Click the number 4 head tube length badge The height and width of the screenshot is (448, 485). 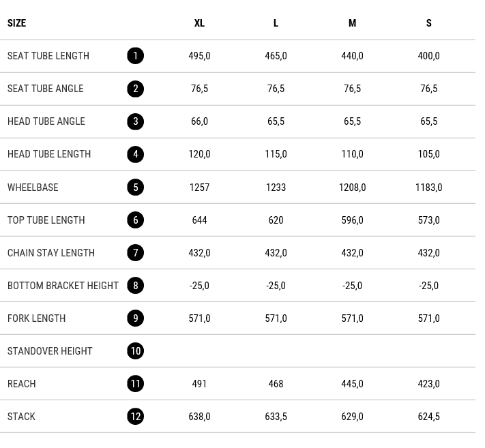pyautogui.click(x=135, y=154)
